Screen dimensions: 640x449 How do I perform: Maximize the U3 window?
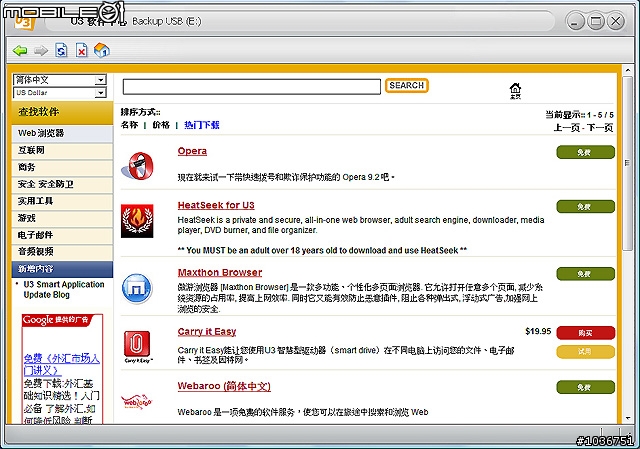click(x=596, y=21)
